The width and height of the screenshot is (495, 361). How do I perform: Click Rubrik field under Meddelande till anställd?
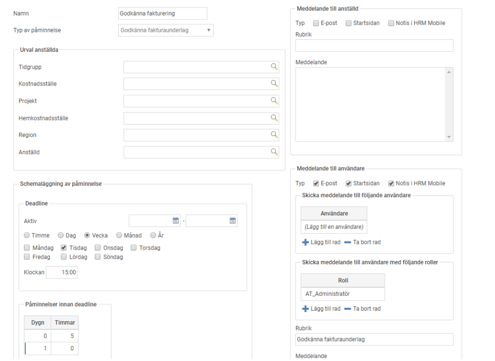click(374, 45)
